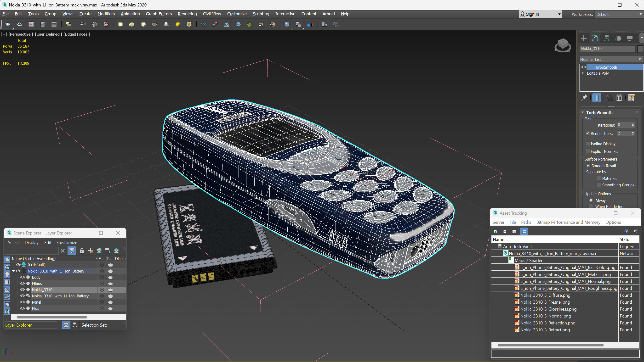Click the green grass icon in toolbar
The height and width of the screenshot is (362, 644).
(249, 24)
